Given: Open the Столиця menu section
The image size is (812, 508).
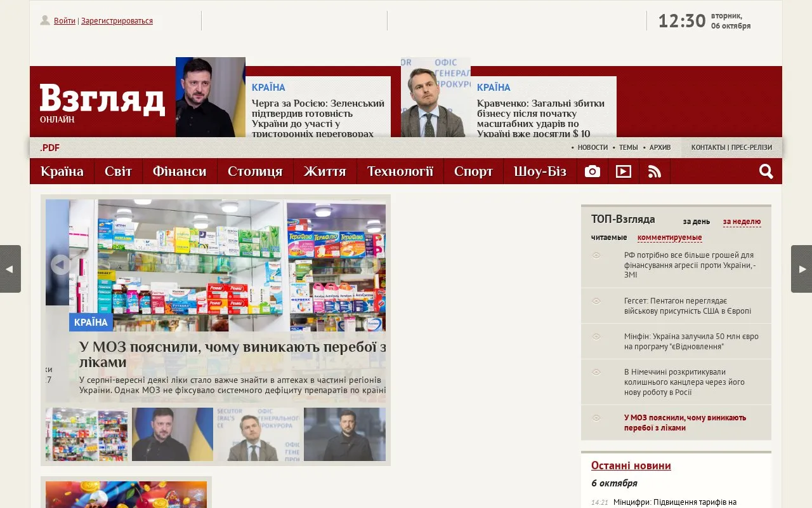Looking at the screenshot, I should coord(255,171).
